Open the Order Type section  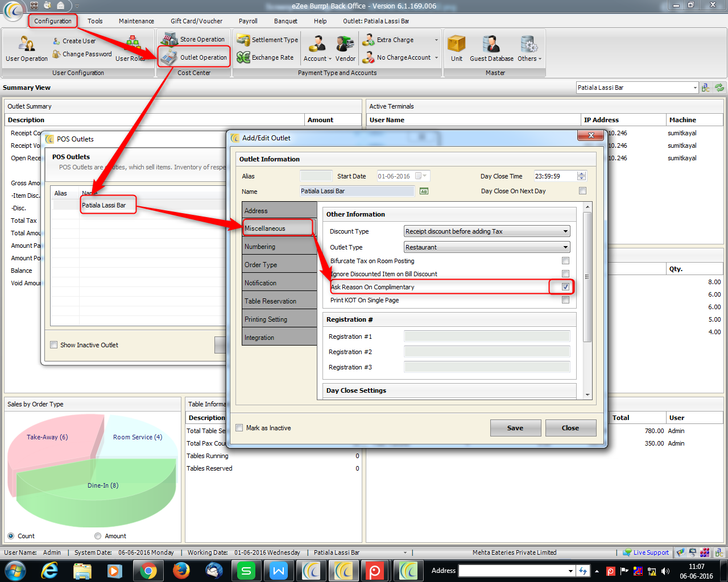pyautogui.click(x=279, y=265)
